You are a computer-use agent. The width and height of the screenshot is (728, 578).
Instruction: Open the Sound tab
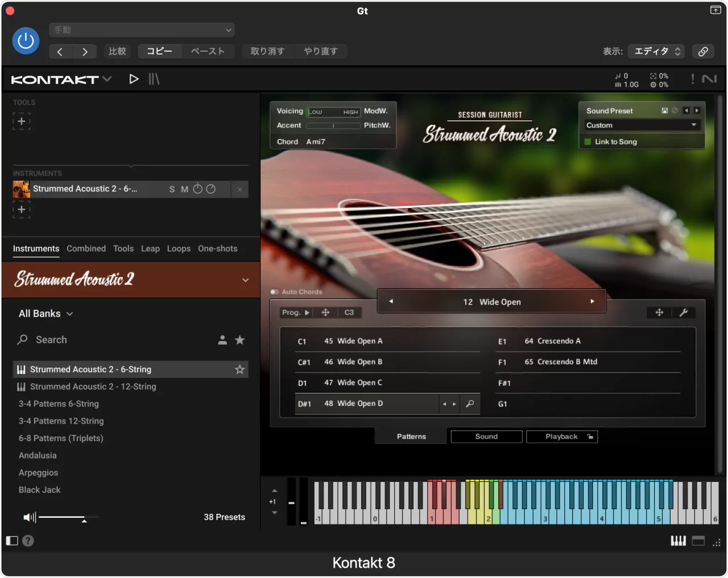coord(486,436)
